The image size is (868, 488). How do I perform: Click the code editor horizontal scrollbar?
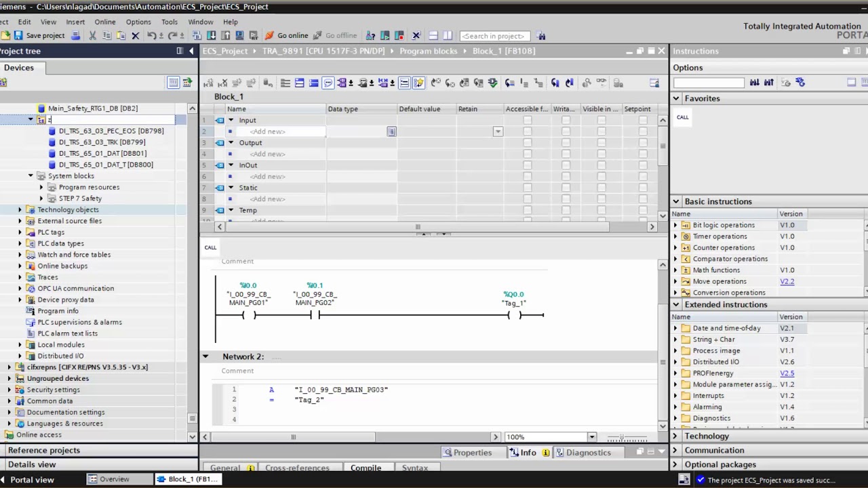pyautogui.click(x=294, y=437)
